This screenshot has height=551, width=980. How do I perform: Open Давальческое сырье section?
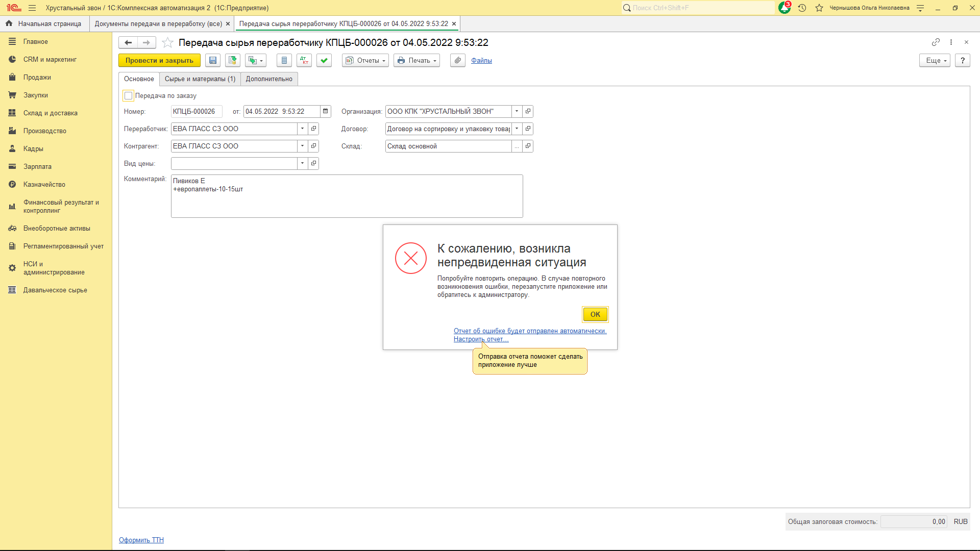(x=56, y=290)
